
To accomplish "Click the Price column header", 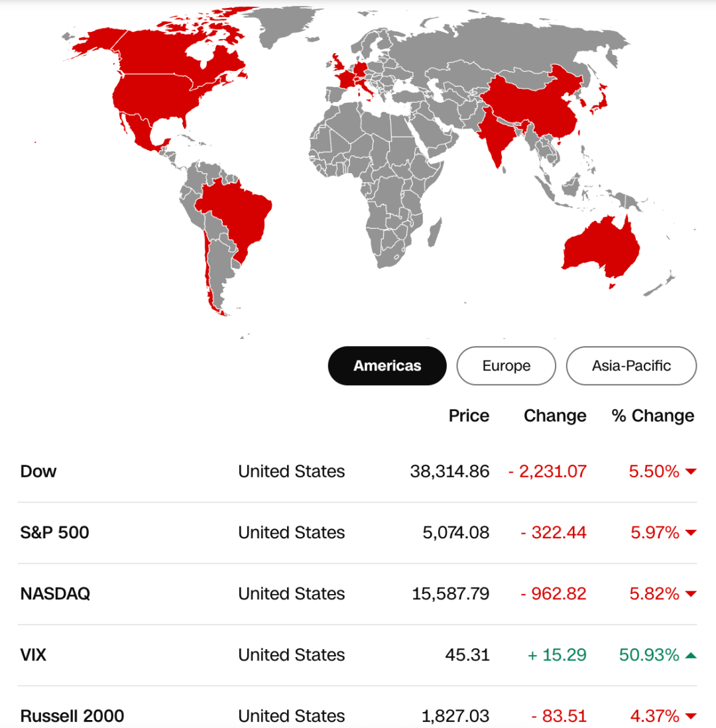I will (469, 416).
